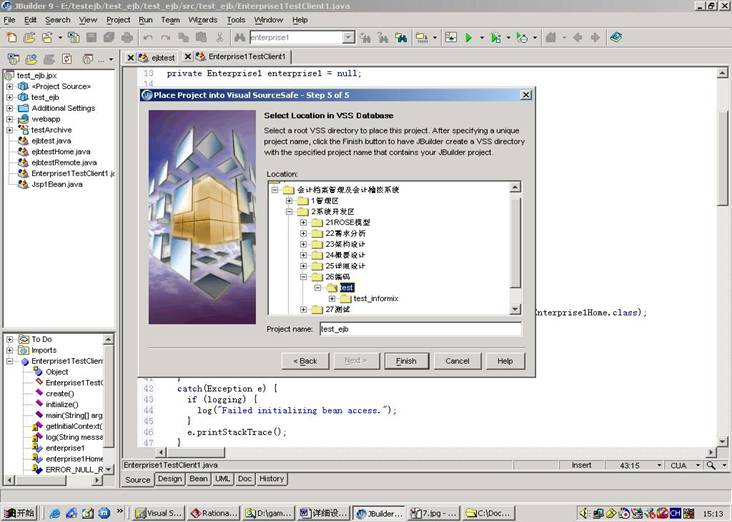Click the Run project green arrow
This screenshot has width=732, height=522.
(x=468, y=37)
